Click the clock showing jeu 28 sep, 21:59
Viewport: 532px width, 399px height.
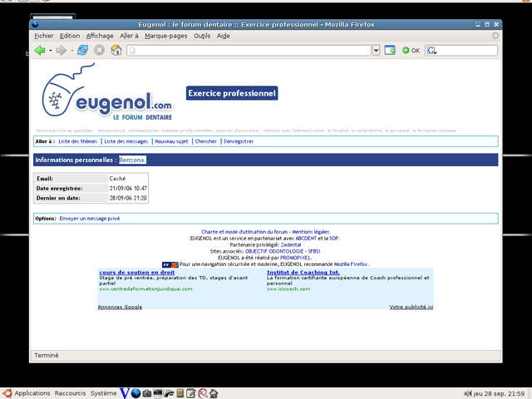(x=499, y=393)
